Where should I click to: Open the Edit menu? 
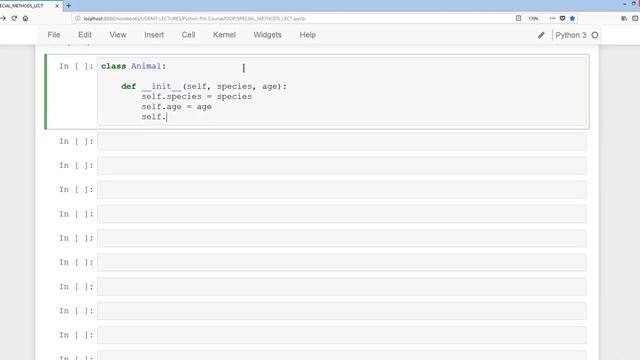pyautogui.click(x=85, y=35)
